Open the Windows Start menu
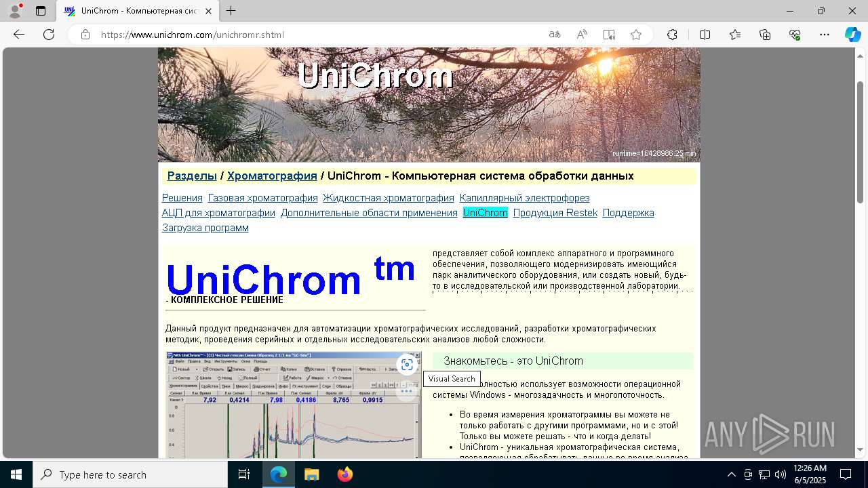 [16, 474]
